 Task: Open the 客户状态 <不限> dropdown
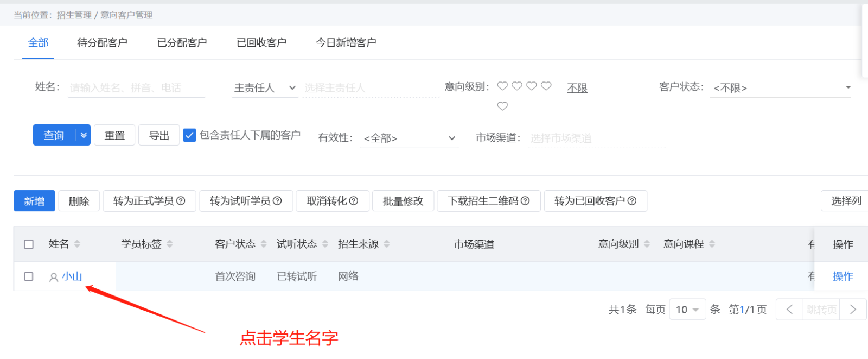(x=781, y=88)
